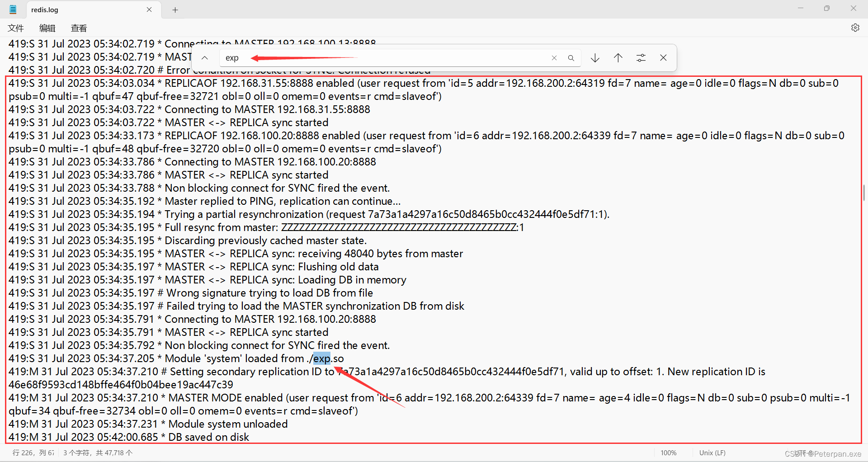
Task: Click 'REPLICAOF 192.168.100.20:8888 enabled' line
Action: click(x=426, y=142)
